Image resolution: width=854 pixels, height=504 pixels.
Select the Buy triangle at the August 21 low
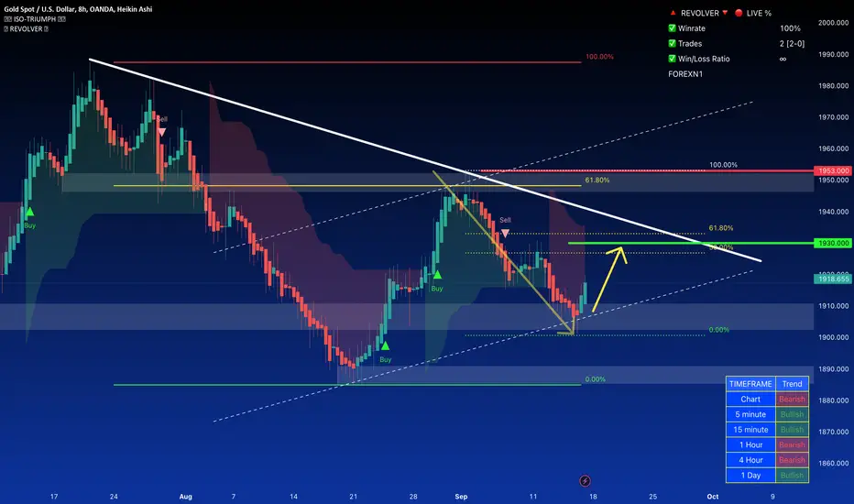[385, 345]
